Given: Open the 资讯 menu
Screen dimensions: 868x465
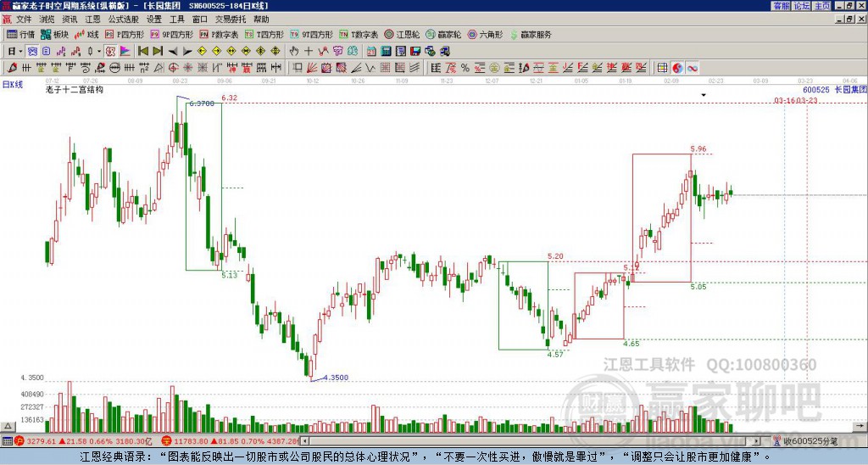Looking at the screenshot, I should click(x=70, y=20).
